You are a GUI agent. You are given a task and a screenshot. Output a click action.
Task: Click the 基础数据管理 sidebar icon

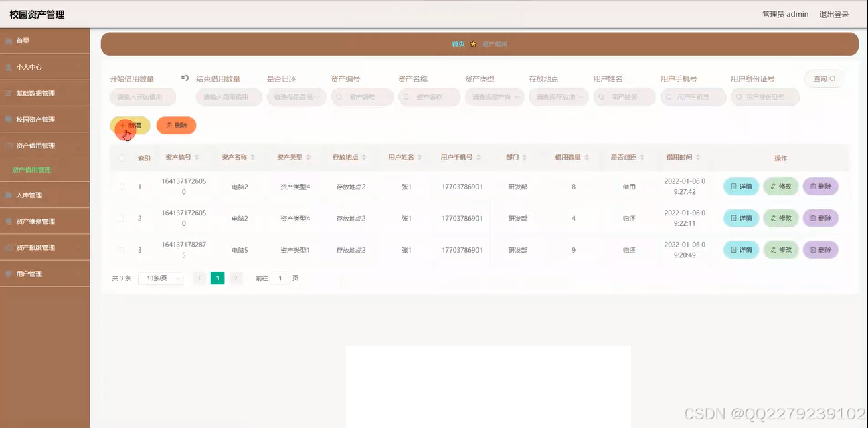[x=10, y=93]
